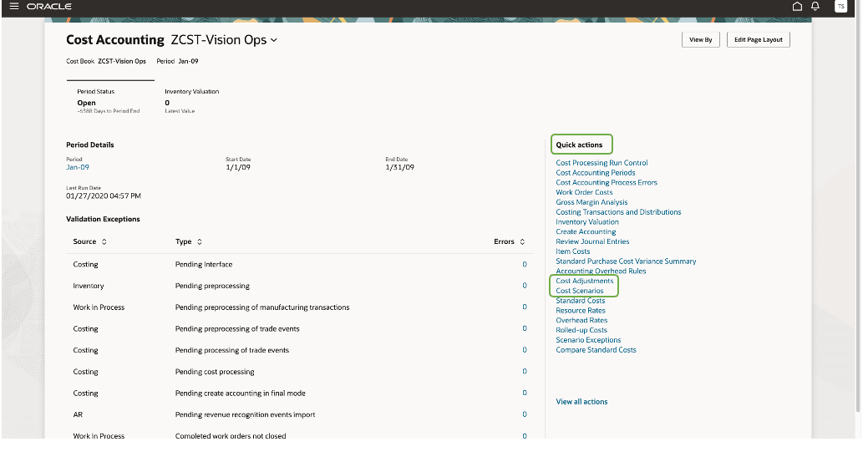Click the Oracle logo
This screenshot has height=452, width=868.
point(49,6)
